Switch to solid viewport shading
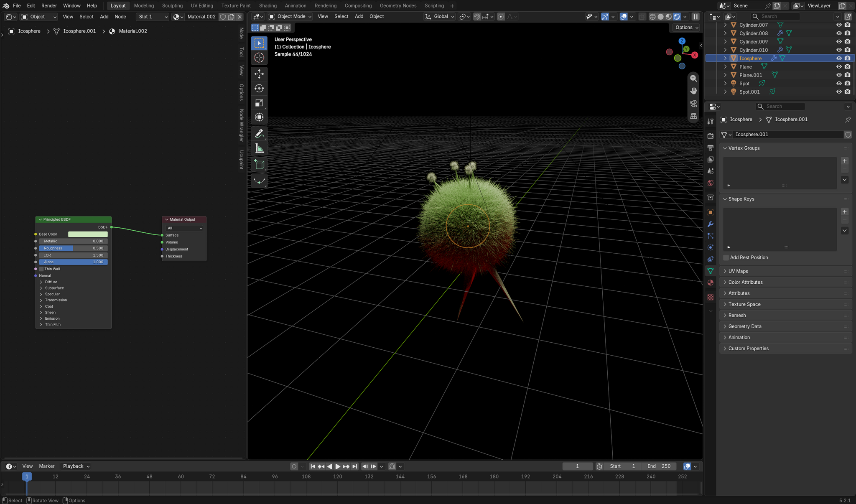Screen dimensions: 856x504 (661, 17)
